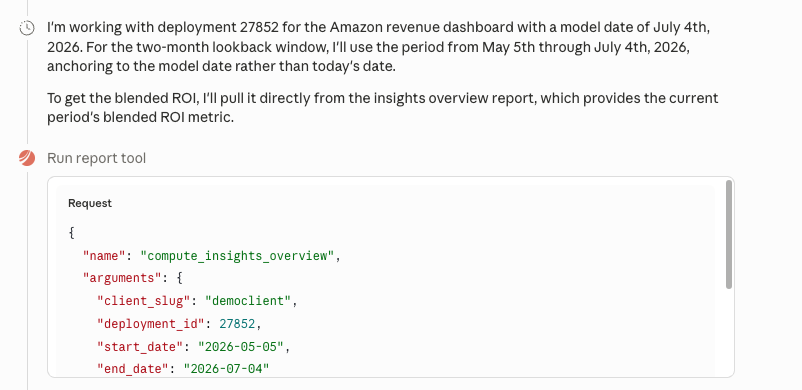Select the "democlient" string value
The width and height of the screenshot is (802, 390).
click(x=248, y=301)
